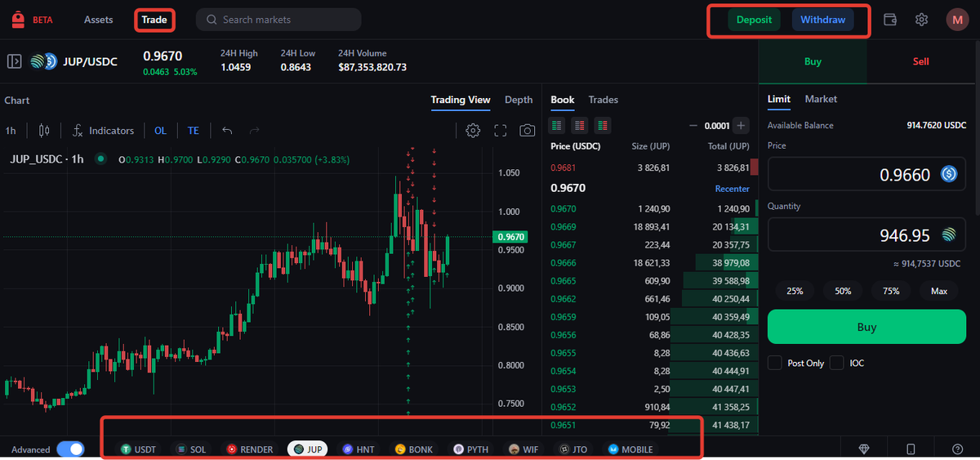
Task: Redo the chart action
Action: pyautogui.click(x=254, y=130)
